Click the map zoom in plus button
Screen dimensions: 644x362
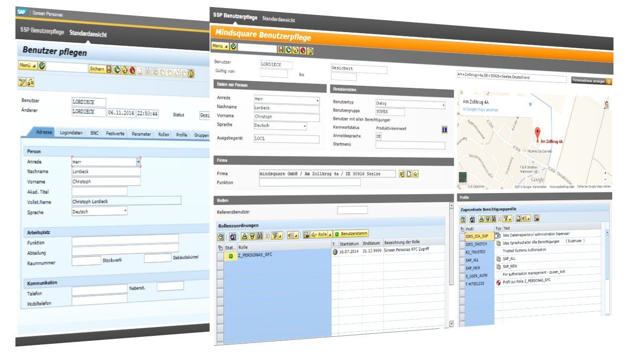click(605, 172)
